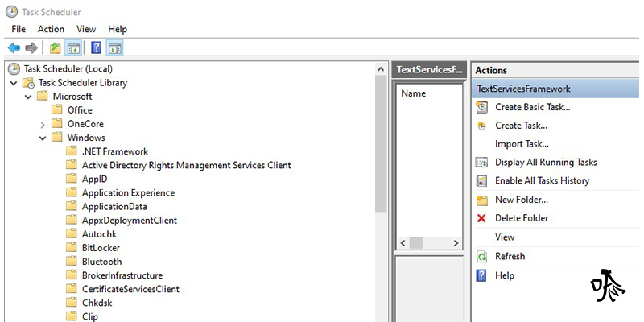
Task: Click the task list scroll right arrow
Action: coord(456,243)
